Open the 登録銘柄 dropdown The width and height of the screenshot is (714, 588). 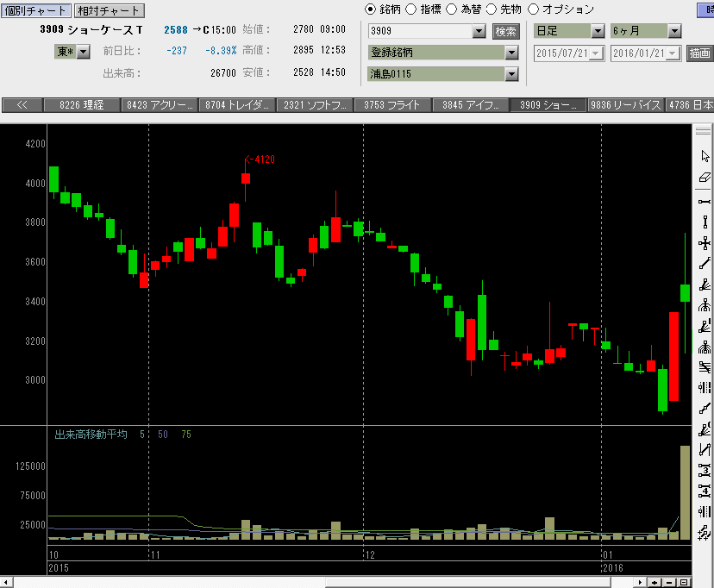point(512,53)
